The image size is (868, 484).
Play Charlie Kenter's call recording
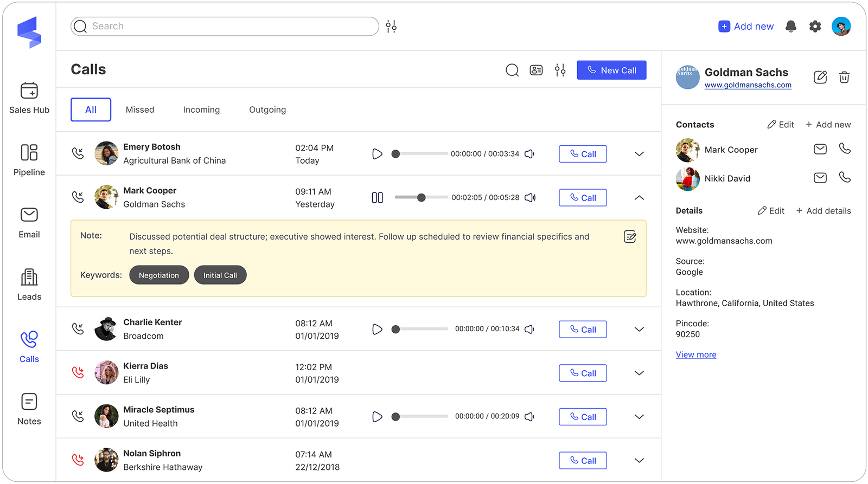click(x=377, y=330)
